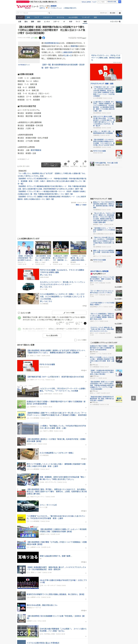Close the Adobe Acrobat sidebar ad
The height and width of the screenshot is (644, 138).
(121, 80)
